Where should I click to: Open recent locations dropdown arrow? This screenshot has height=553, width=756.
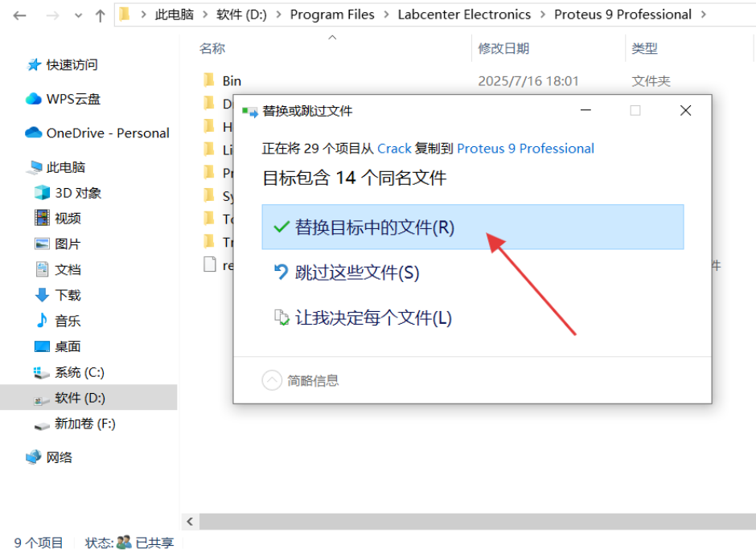[78, 16]
